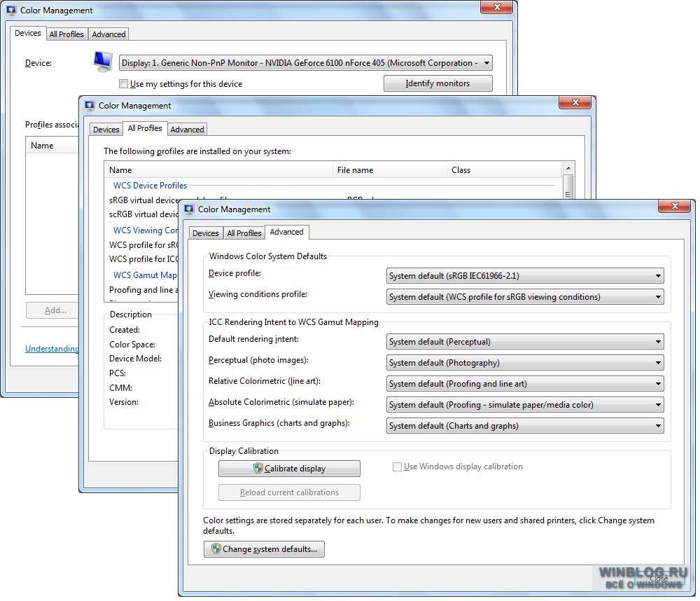
Task: Click scroll up arrow of profiles list
Action: pos(568,168)
